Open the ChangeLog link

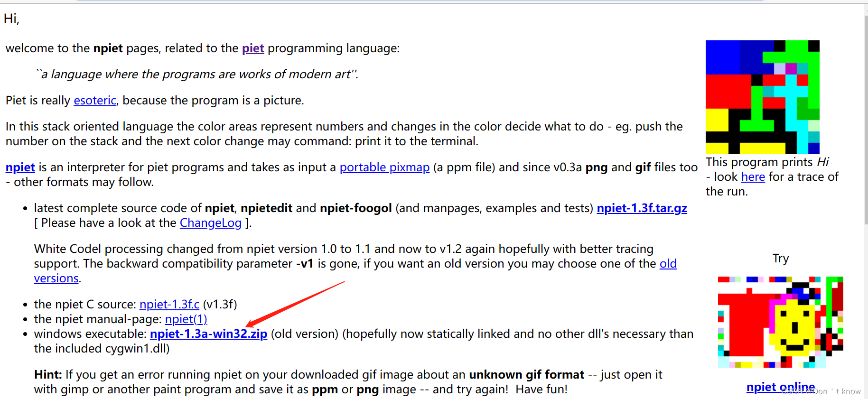211,223
